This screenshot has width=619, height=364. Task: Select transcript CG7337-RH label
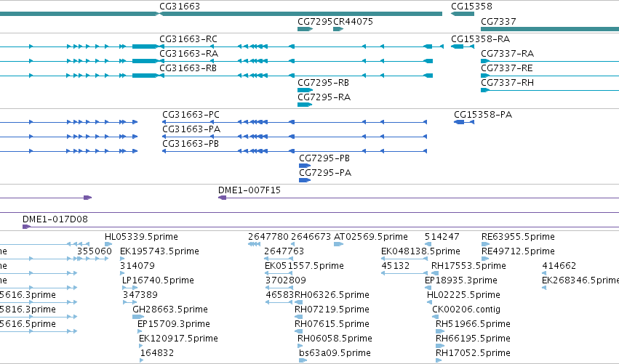coord(507,83)
